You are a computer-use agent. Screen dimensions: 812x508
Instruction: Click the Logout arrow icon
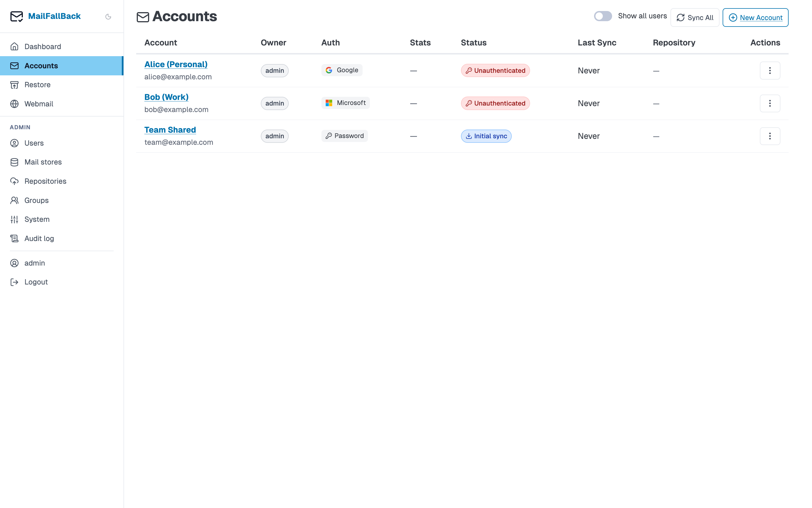pos(14,282)
